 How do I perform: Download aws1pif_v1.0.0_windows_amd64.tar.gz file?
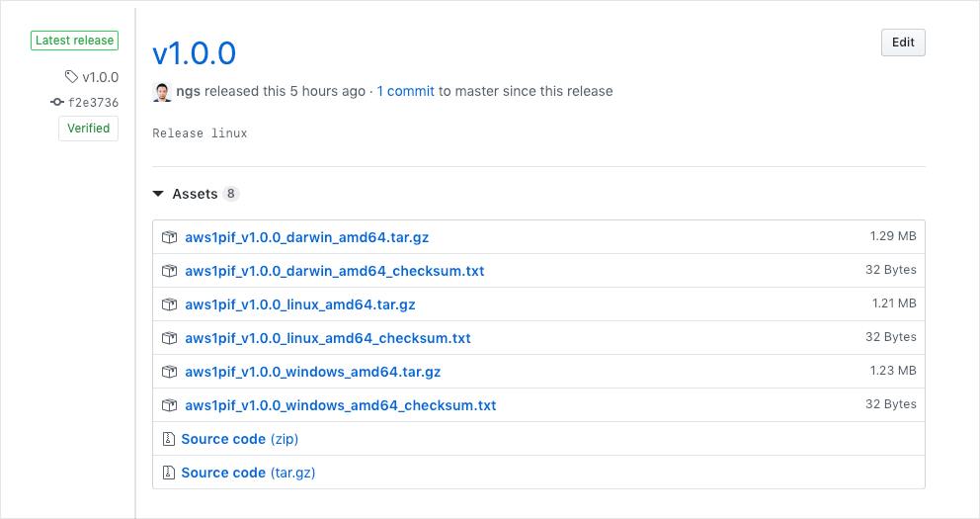pos(312,372)
